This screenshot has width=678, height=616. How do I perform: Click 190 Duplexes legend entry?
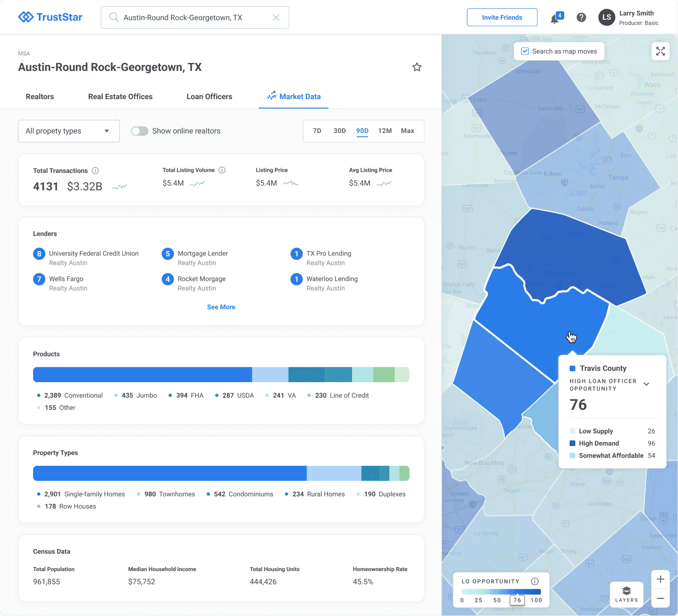coord(381,494)
